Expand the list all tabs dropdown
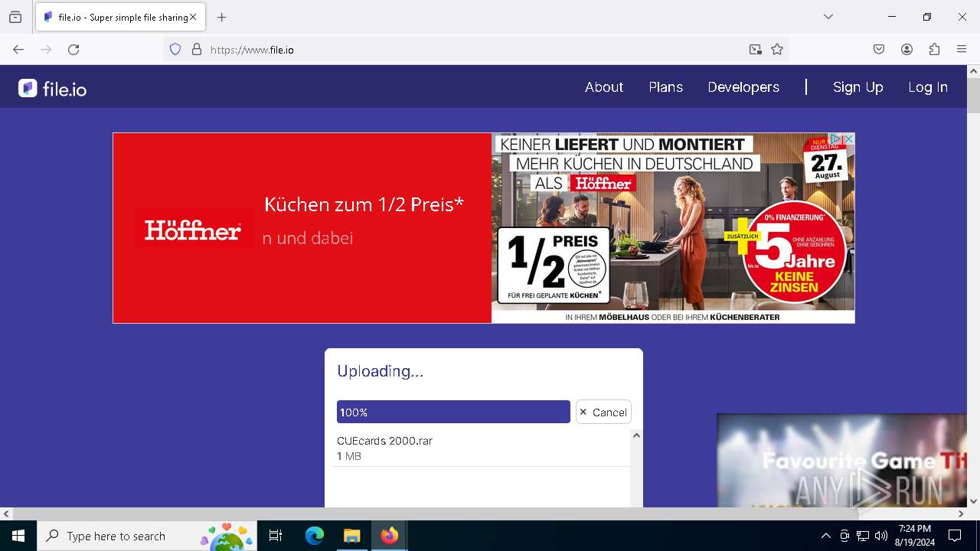980x551 pixels. coord(828,17)
